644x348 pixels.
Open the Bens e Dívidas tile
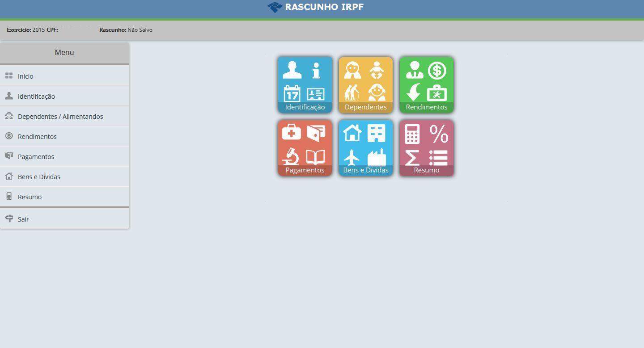click(366, 148)
